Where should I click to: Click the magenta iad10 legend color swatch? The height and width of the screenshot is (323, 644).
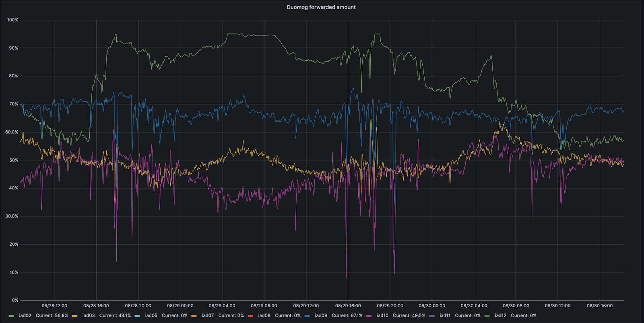tap(369, 316)
